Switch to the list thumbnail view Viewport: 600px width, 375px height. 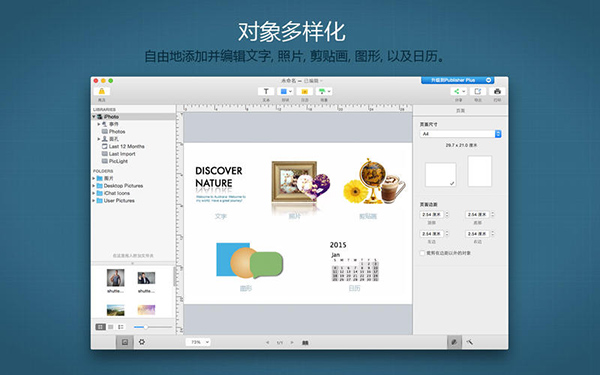(121, 327)
